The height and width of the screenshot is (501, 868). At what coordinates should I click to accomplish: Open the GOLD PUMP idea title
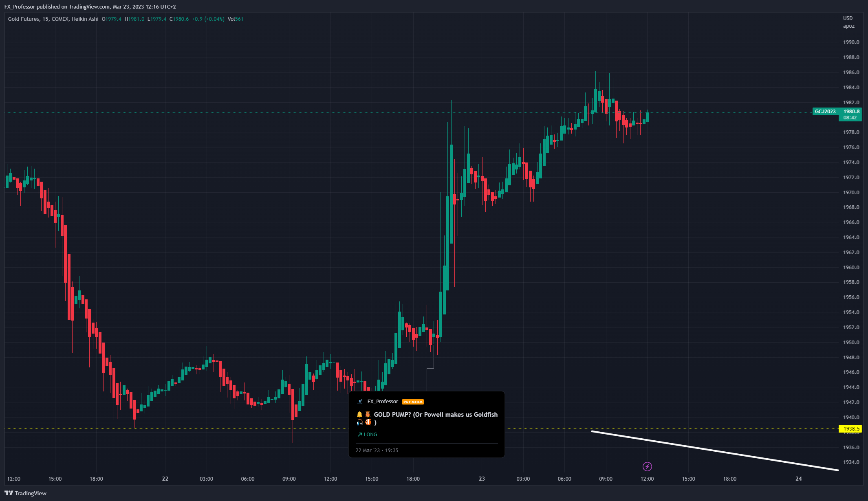427,418
